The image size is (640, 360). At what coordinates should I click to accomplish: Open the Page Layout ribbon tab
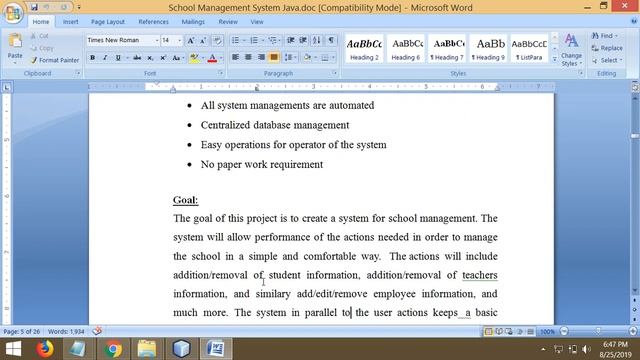coord(108,22)
